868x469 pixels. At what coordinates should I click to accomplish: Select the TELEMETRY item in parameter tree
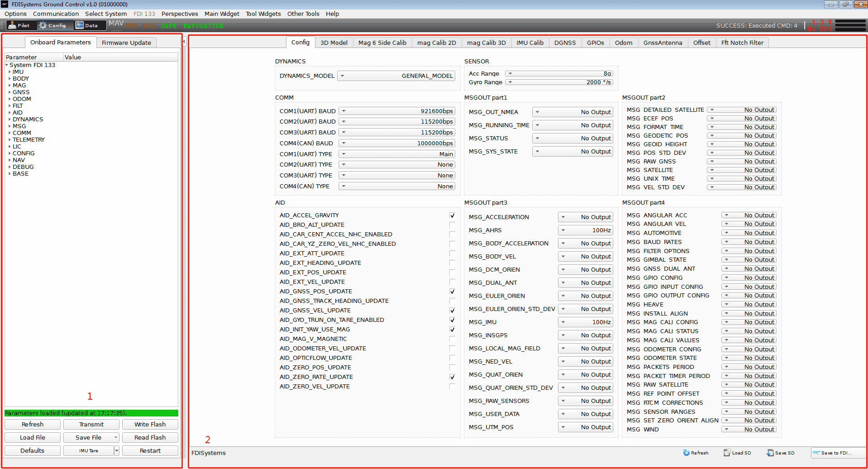point(29,140)
